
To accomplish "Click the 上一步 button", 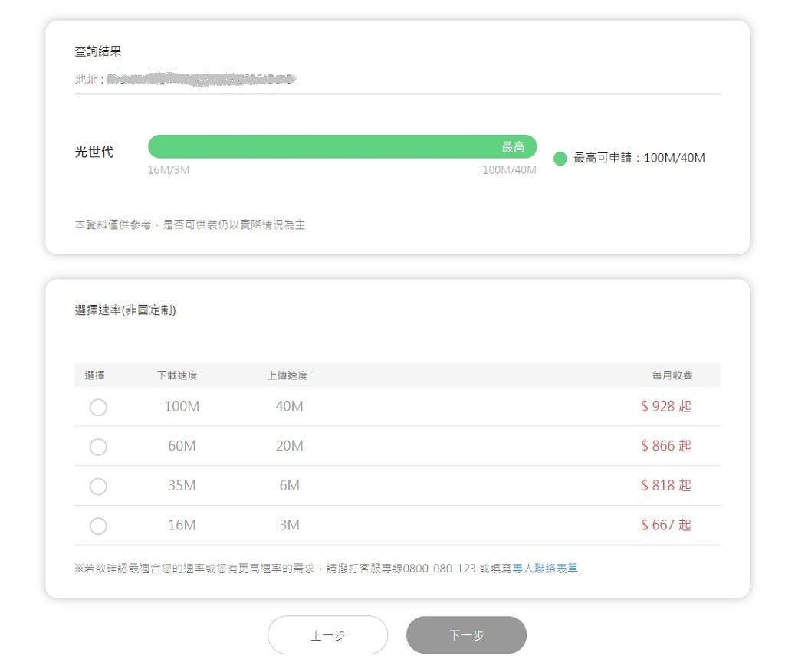I will (x=327, y=635).
